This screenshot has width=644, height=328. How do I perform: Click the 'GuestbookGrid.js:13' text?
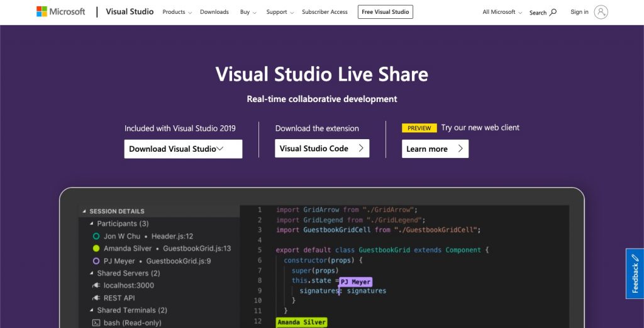coord(197,248)
